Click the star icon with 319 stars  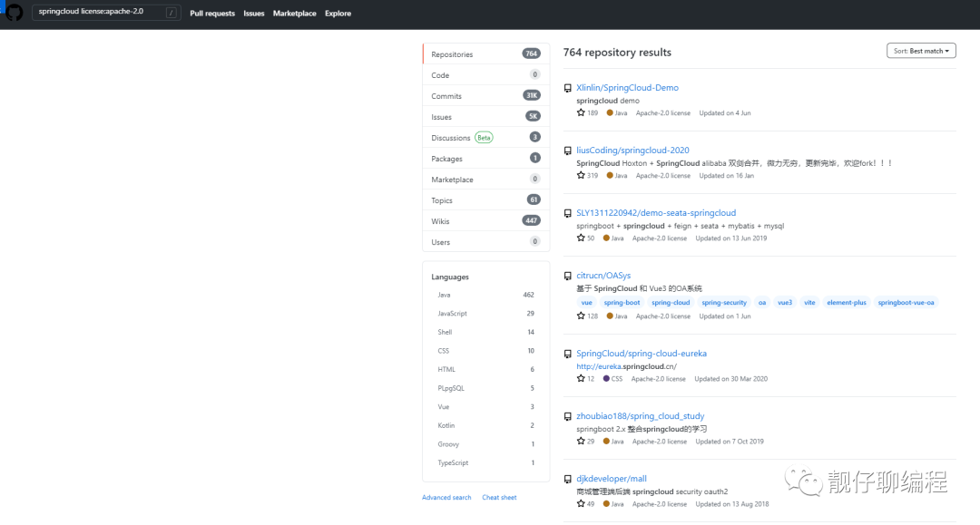581,175
